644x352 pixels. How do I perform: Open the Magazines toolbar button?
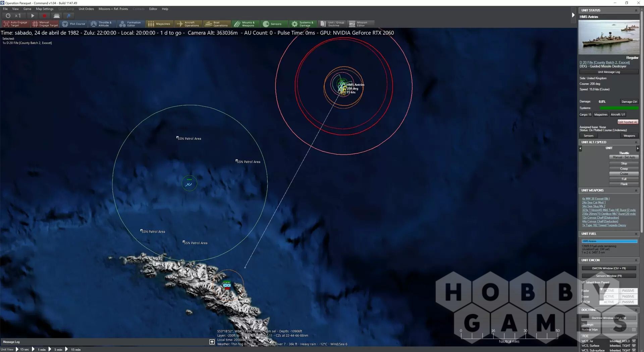coord(159,24)
